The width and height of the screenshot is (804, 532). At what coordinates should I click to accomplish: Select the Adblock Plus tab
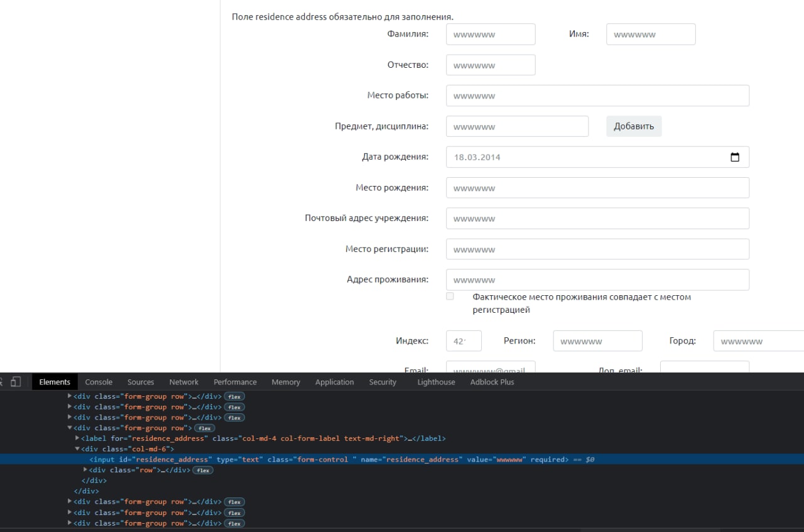(492, 382)
